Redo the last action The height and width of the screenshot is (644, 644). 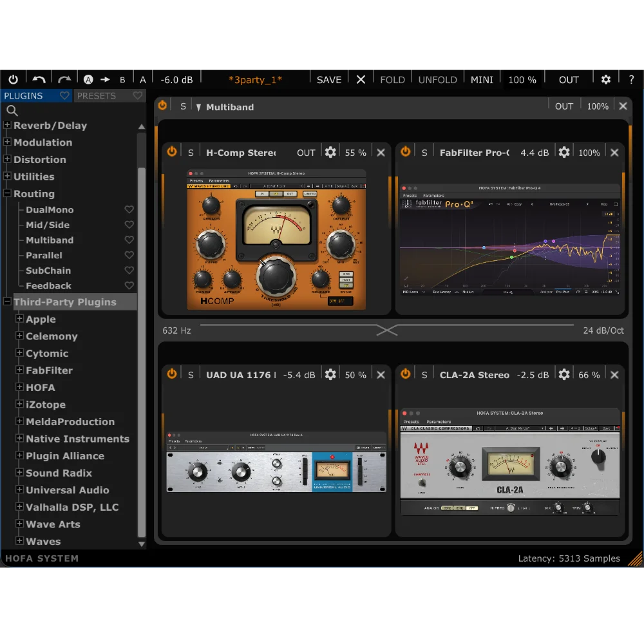[64, 79]
